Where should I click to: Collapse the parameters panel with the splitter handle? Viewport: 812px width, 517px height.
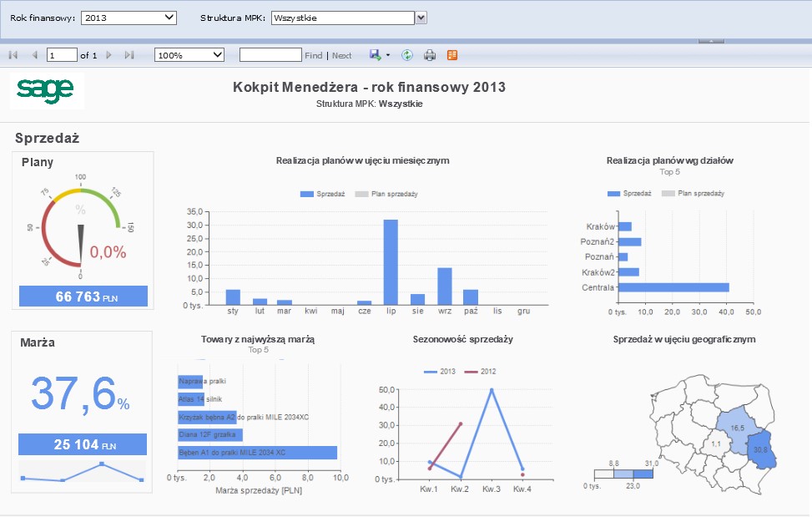pos(710,40)
